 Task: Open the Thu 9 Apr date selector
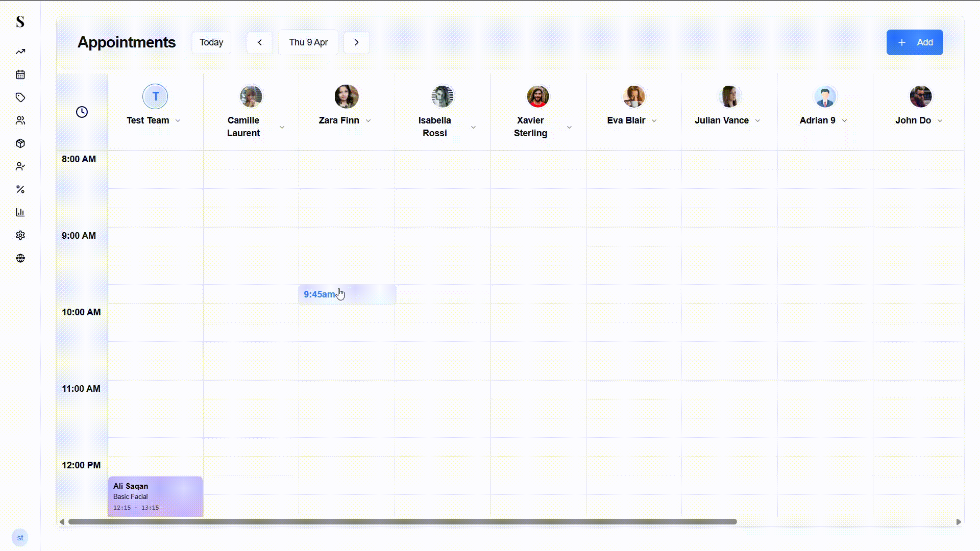coord(308,42)
